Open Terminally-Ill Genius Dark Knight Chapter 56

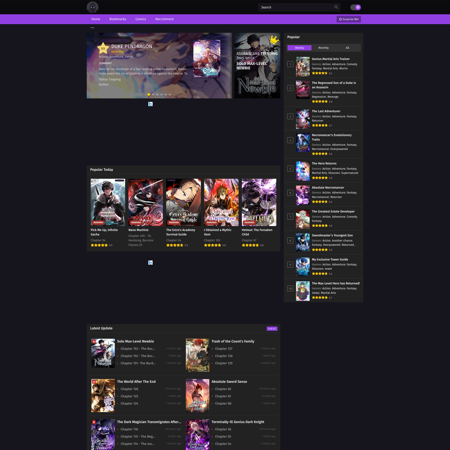click(223, 429)
